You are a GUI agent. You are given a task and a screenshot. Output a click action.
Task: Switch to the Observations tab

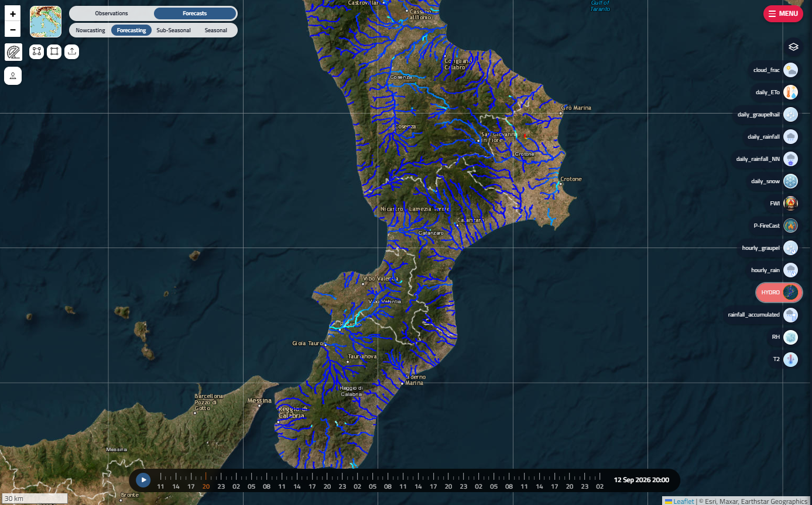coord(111,13)
